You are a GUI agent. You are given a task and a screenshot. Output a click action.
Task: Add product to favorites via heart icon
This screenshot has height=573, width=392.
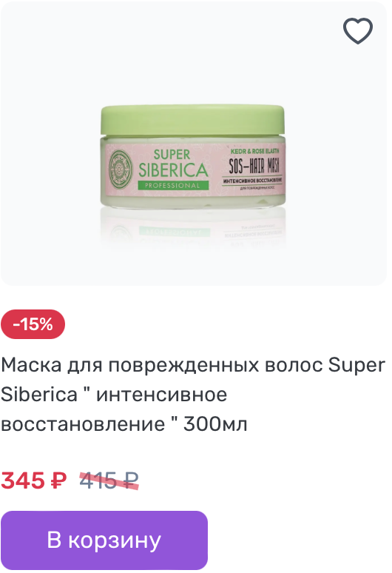(x=358, y=31)
